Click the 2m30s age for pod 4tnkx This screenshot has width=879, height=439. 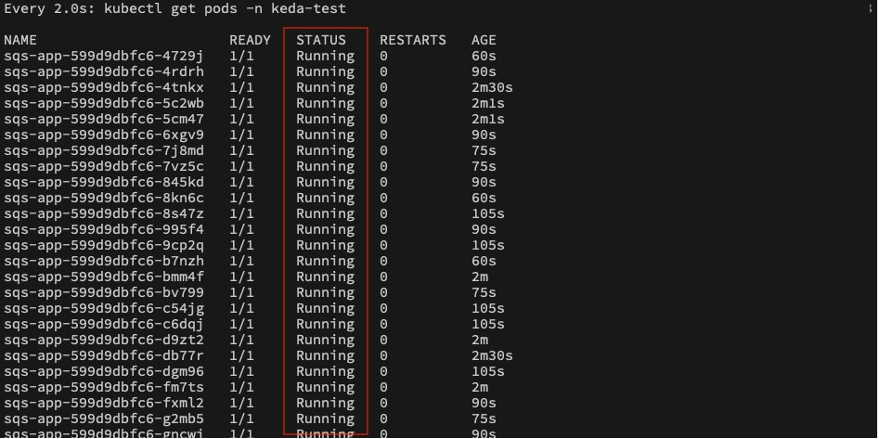point(492,87)
